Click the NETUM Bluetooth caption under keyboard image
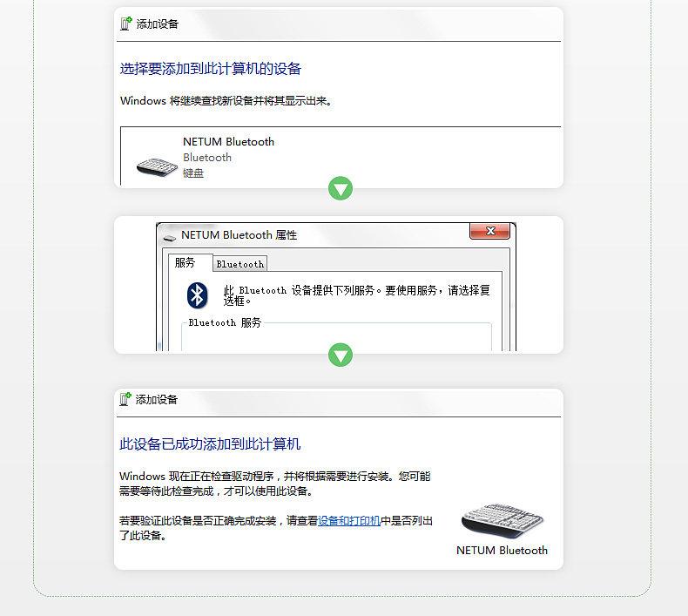688x616 pixels. [502, 550]
